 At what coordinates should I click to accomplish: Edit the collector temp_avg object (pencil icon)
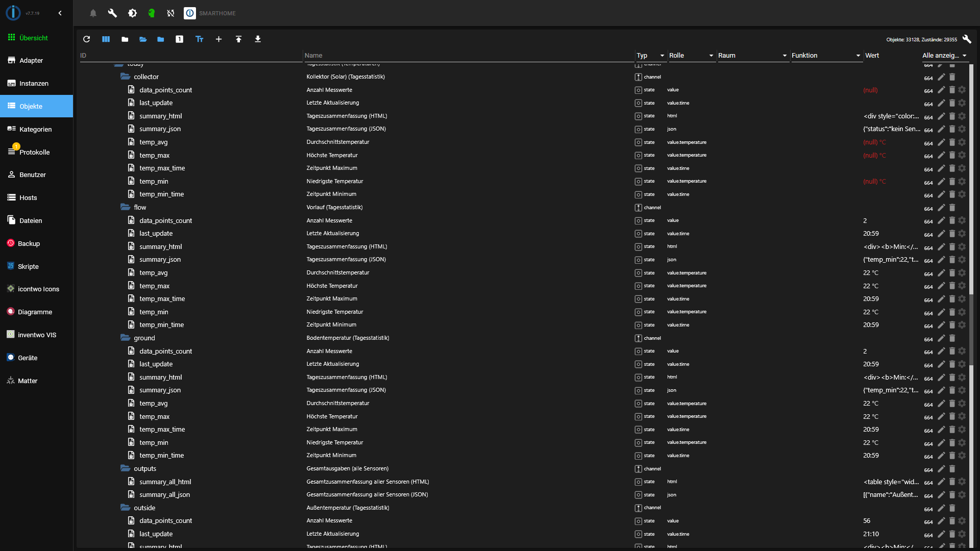coord(941,142)
